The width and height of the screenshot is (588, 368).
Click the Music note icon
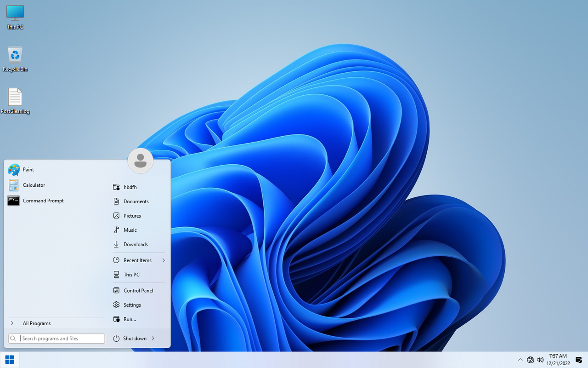(x=116, y=230)
